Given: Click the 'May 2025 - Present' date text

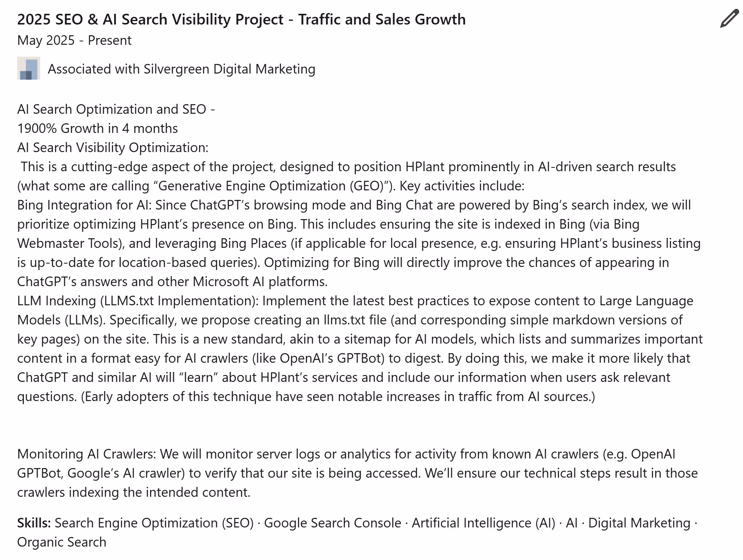Looking at the screenshot, I should [x=74, y=40].
